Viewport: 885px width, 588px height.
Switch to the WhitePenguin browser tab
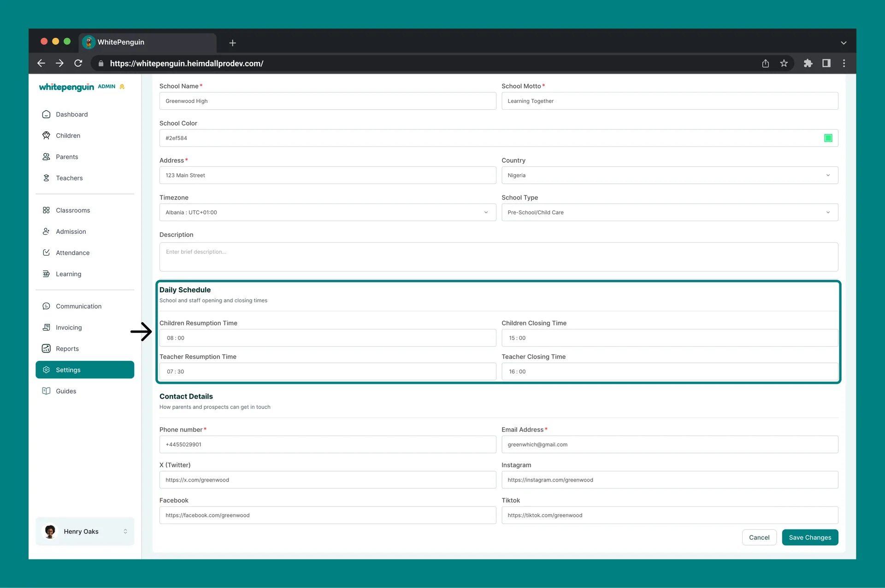[x=147, y=42]
